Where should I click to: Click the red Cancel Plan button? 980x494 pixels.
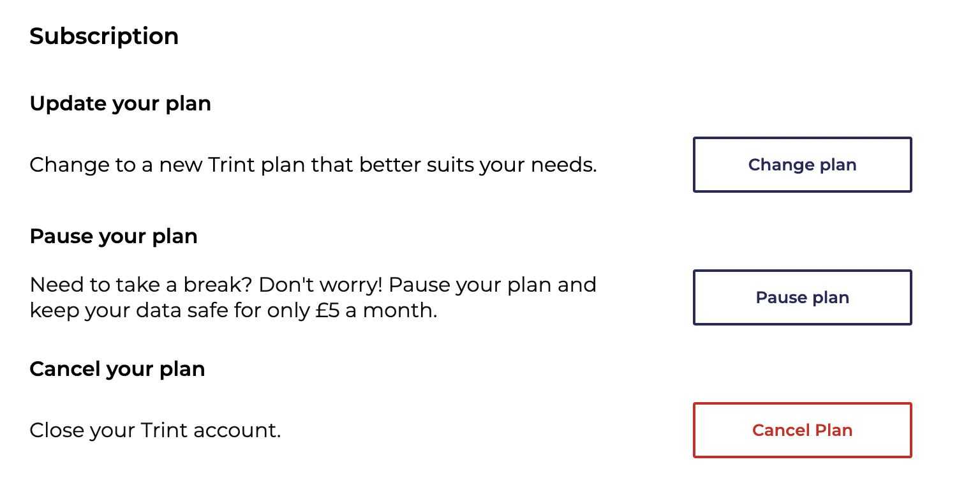point(802,430)
